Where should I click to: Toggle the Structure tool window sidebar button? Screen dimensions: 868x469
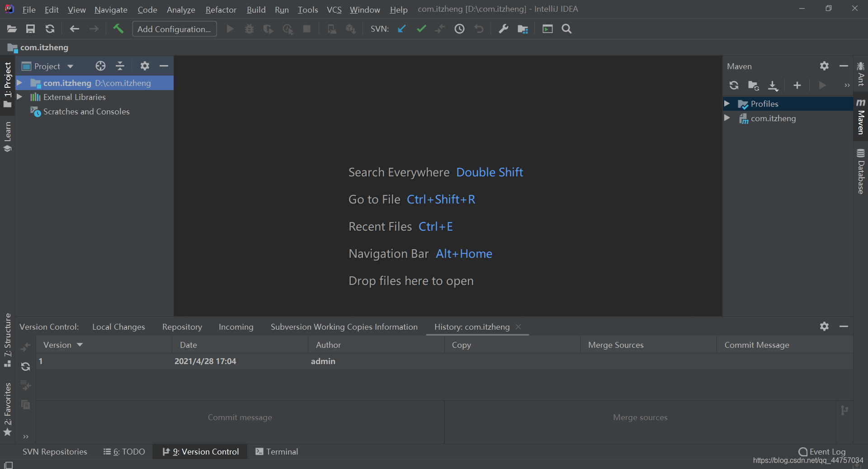(8, 340)
